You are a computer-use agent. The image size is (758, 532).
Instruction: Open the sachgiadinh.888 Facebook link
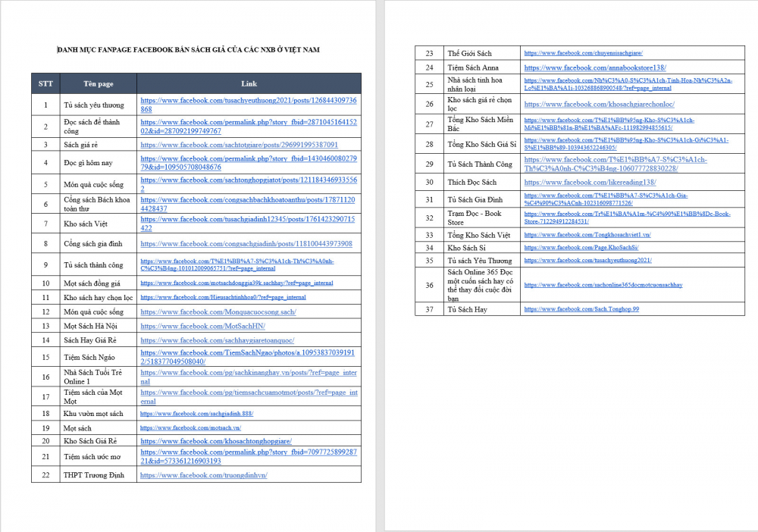pos(196,414)
